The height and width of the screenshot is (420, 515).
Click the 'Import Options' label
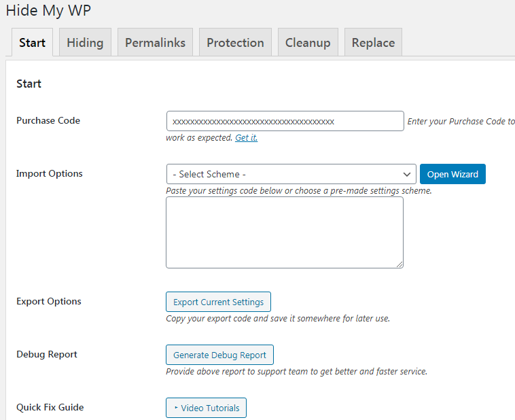pos(50,173)
